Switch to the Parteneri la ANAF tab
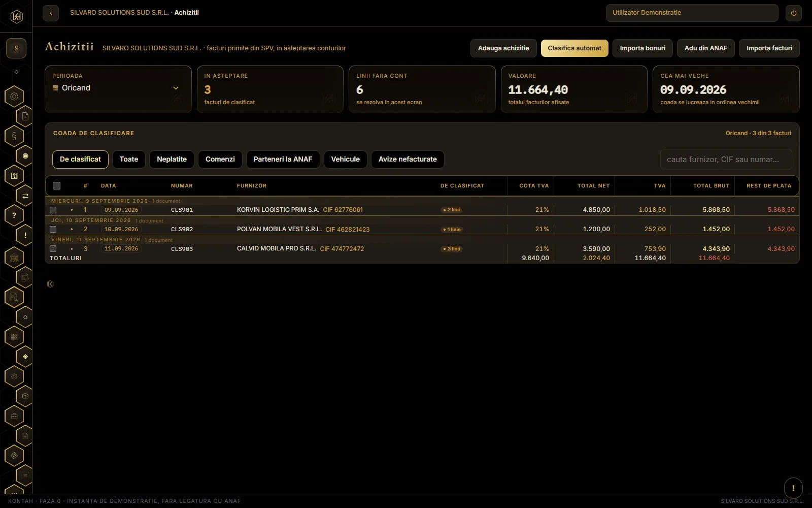 [x=283, y=160]
